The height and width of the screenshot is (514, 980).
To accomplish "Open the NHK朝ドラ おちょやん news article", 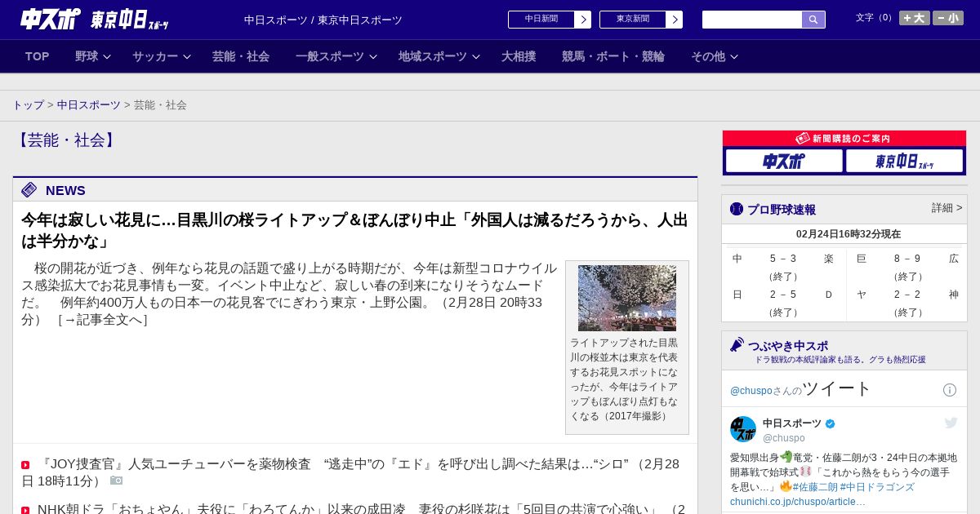I will click(361, 509).
